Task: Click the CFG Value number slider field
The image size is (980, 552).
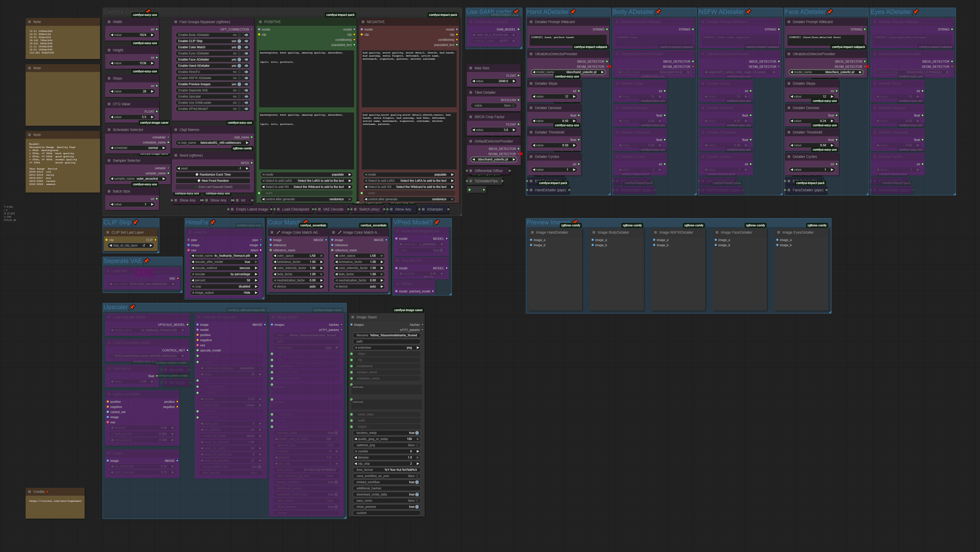Action: 132,117
